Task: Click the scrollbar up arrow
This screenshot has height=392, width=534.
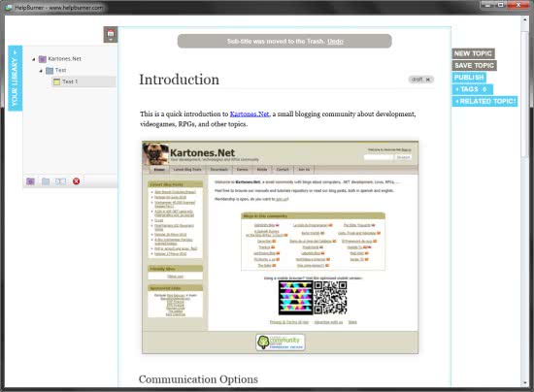Action: 525,19
